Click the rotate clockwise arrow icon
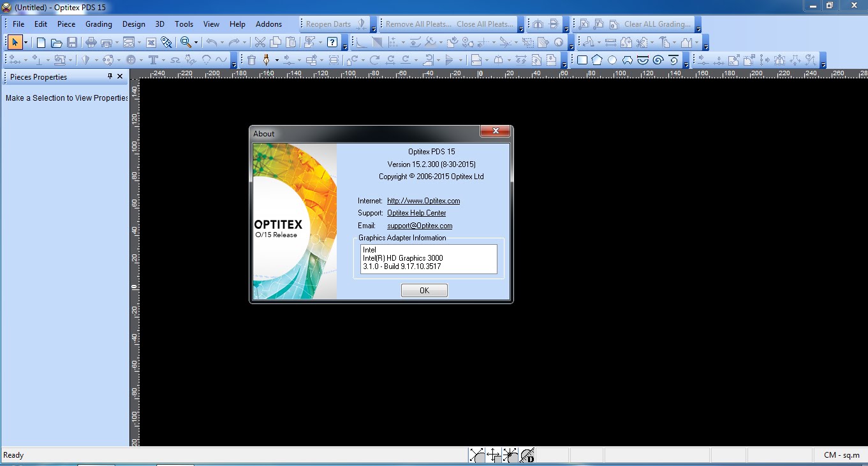The image size is (868, 466). tap(375, 60)
